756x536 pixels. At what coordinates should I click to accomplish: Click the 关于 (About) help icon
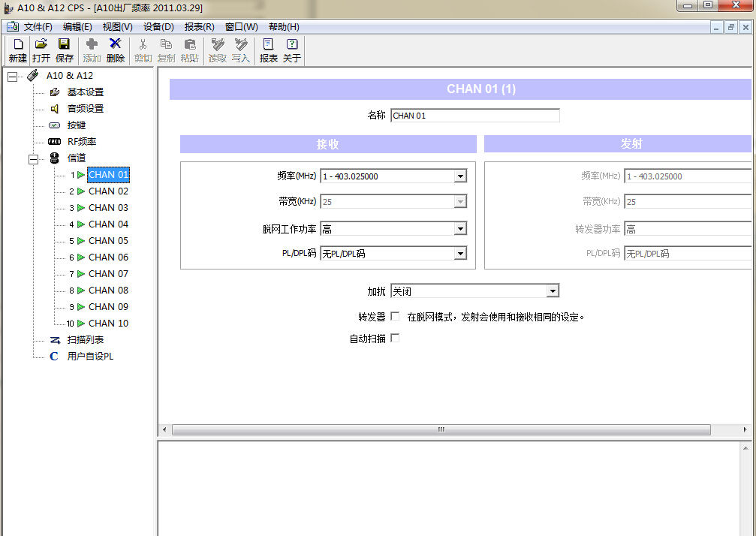tap(292, 45)
